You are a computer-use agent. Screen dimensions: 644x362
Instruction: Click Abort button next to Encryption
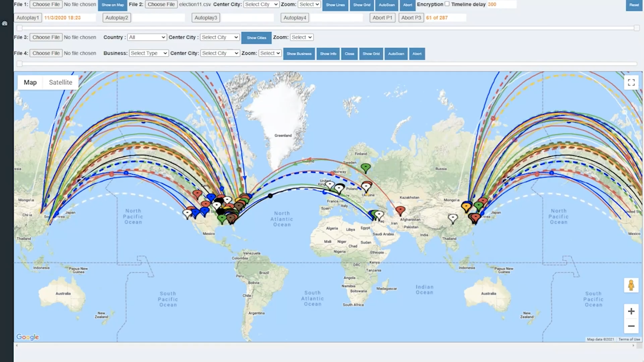tap(408, 5)
